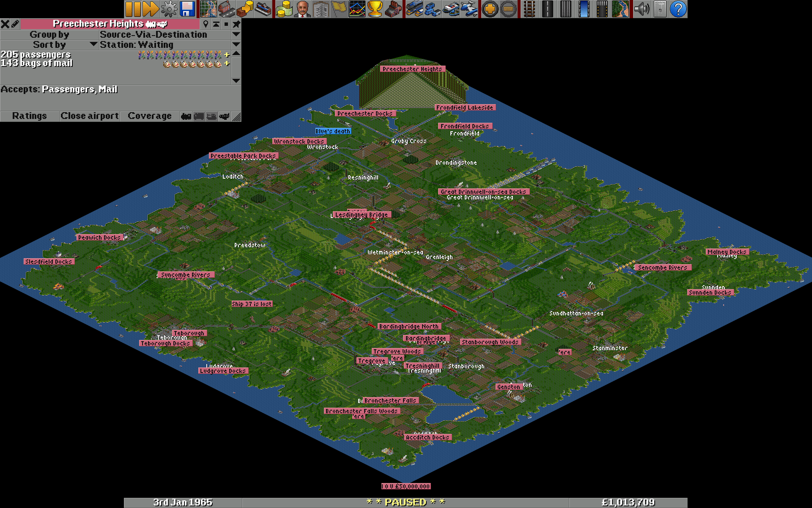Toggle sticky pin on station window
The width and height of the screenshot is (812, 508).
tap(236, 24)
